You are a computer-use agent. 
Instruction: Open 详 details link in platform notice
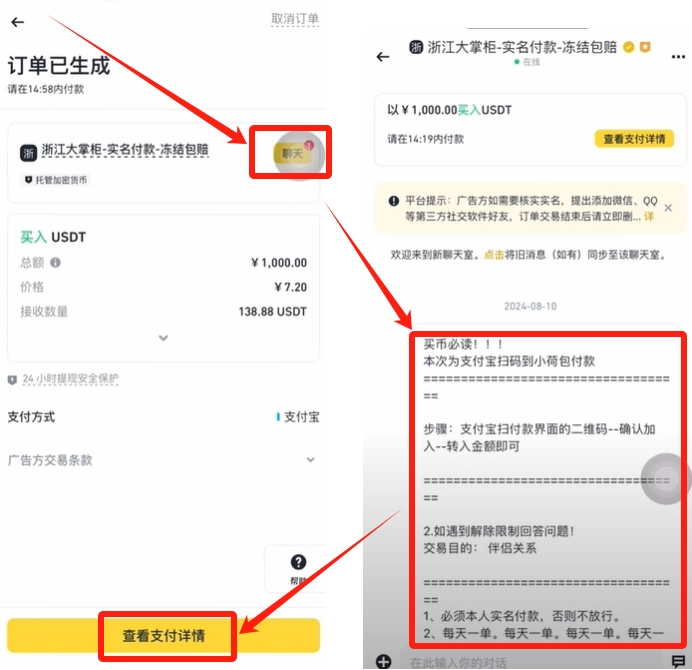649,216
